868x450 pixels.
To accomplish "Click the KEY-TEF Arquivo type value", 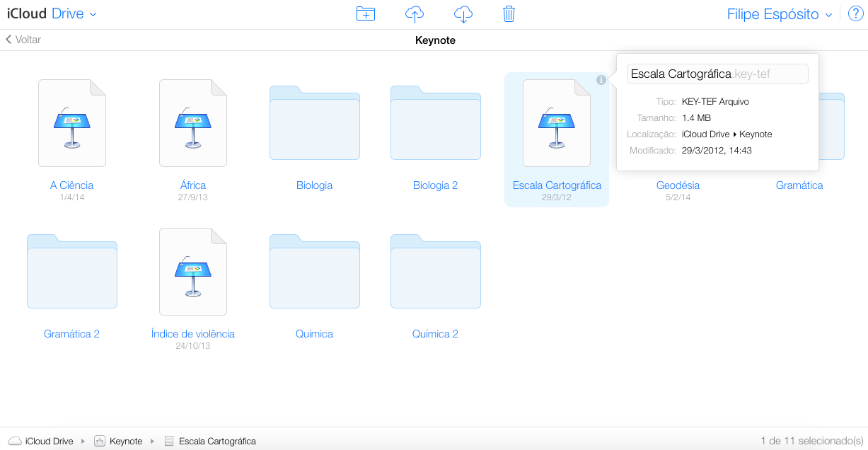I will pyautogui.click(x=715, y=102).
